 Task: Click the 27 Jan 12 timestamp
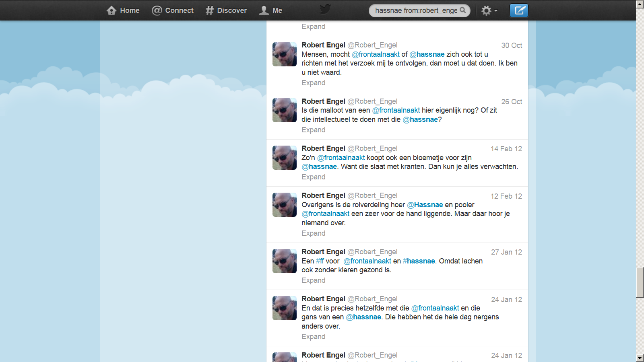coord(506,252)
